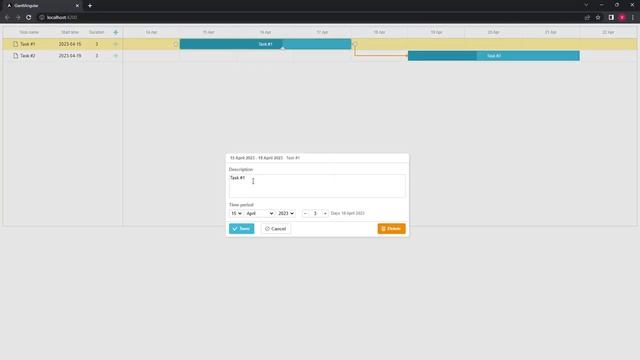The width and height of the screenshot is (640, 360).
Task: Click the duration value field showing 3
Action: point(315,213)
